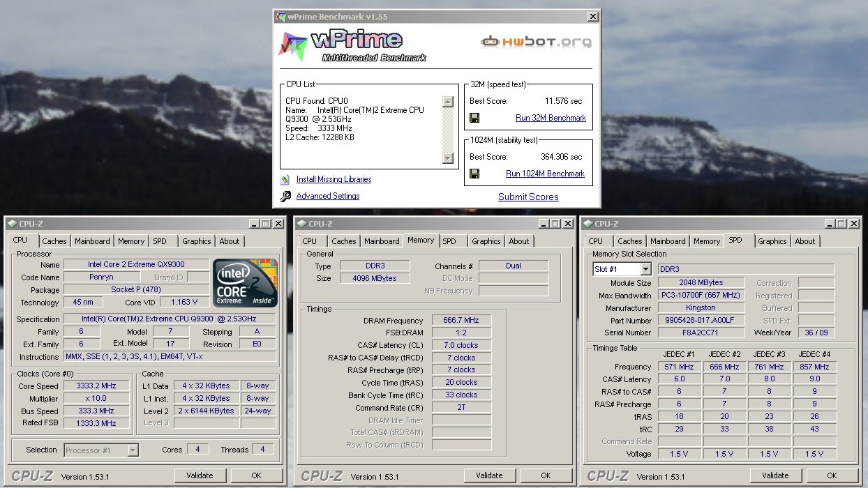Click the Part Number field 9905428-017.A00LF
This screenshot has height=488, width=868.
701,320
